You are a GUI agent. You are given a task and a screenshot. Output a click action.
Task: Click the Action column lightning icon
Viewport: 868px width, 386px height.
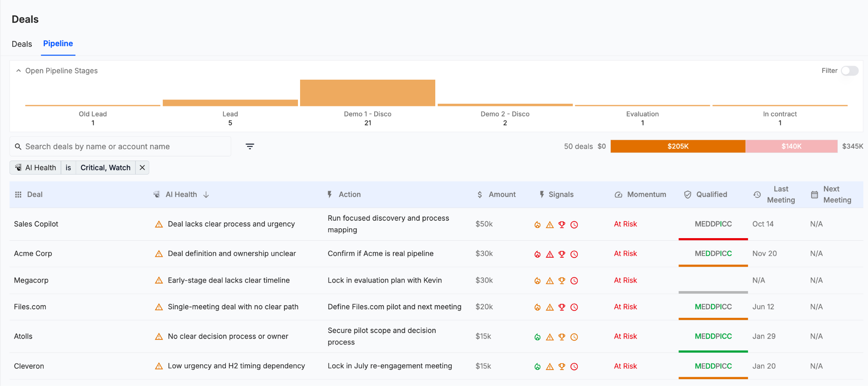pos(329,194)
